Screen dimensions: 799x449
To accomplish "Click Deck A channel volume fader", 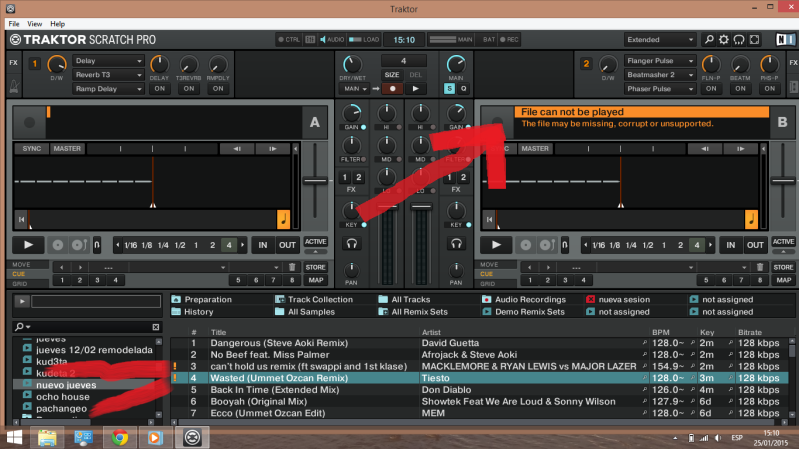I will (x=387, y=206).
